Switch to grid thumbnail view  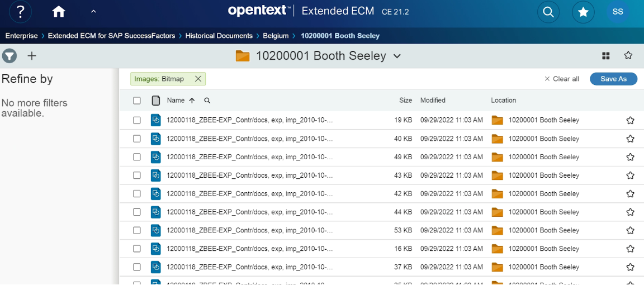tap(605, 56)
